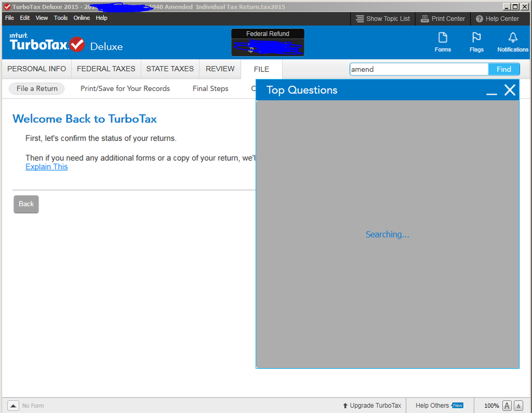Viewport: 532px width, 413px height.
Task: Increase text size with larger A button
Action: point(507,406)
